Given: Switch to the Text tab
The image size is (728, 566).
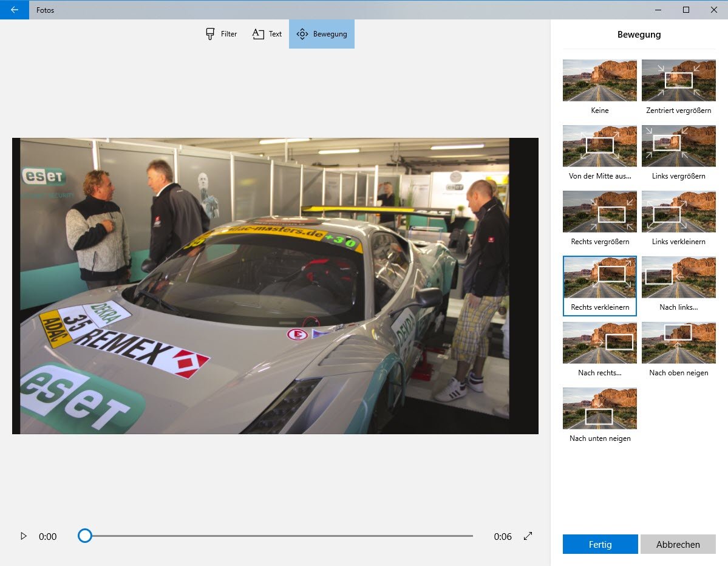Looking at the screenshot, I should (267, 34).
